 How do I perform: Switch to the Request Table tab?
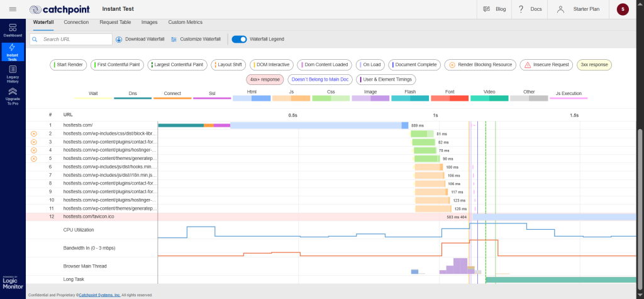[115, 22]
